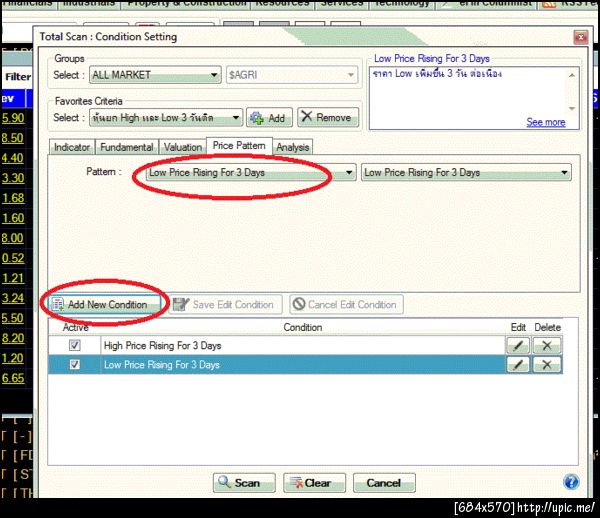600x518 pixels.
Task: Click the Filter label in background window
Action: point(18,77)
